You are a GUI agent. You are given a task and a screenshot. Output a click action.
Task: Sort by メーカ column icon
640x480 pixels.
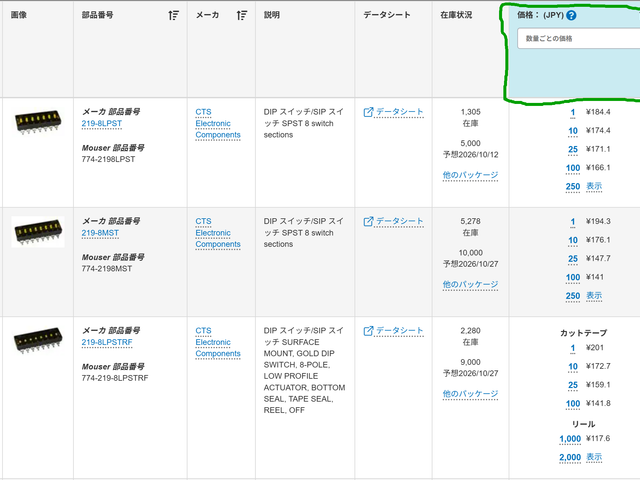pyautogui.click(x=242, y=16)
